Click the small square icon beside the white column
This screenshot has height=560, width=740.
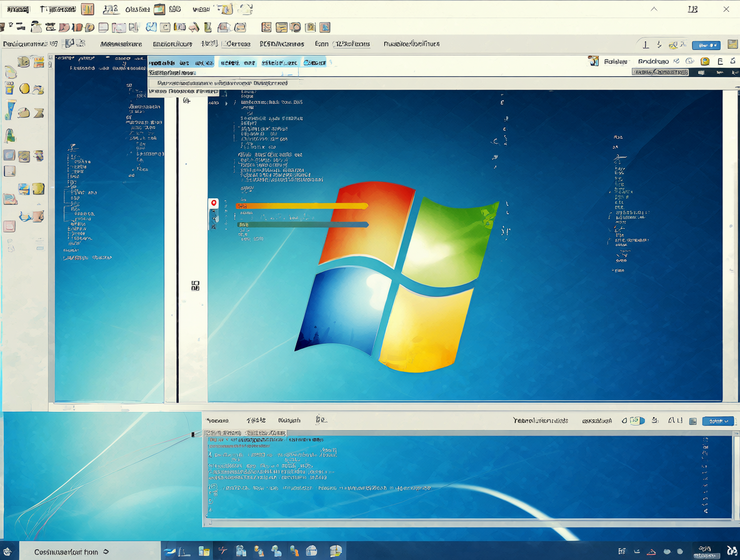pyautogui.click(x=196, y=286)
